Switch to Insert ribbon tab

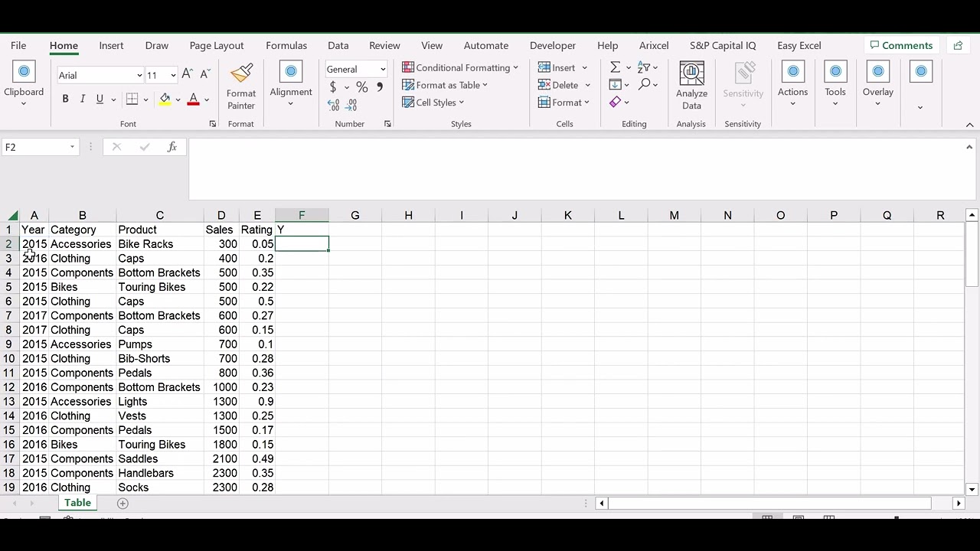click(111, 45)
